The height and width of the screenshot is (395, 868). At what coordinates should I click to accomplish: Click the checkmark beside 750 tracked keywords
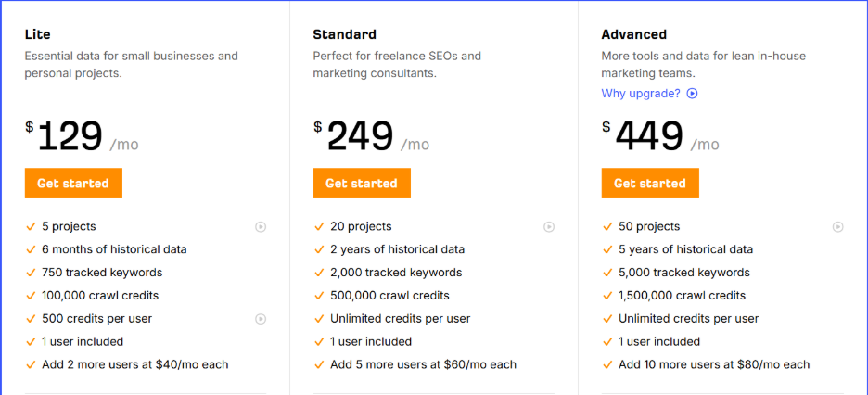[x=31, y=273]
